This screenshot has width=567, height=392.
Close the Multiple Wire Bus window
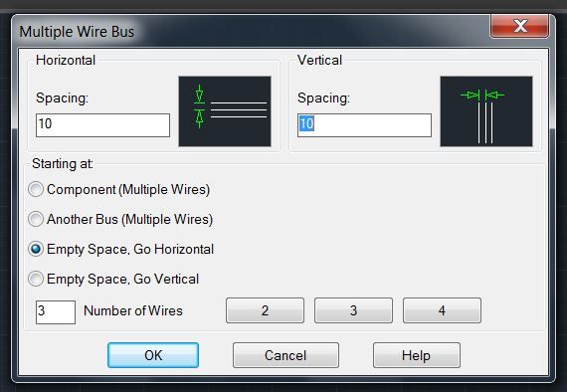pos(520,26)
